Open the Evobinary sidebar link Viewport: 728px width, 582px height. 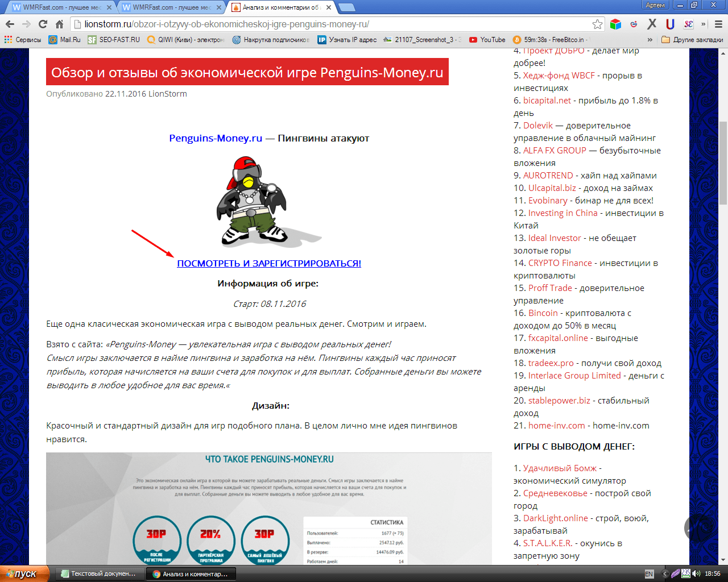[548, 200]
